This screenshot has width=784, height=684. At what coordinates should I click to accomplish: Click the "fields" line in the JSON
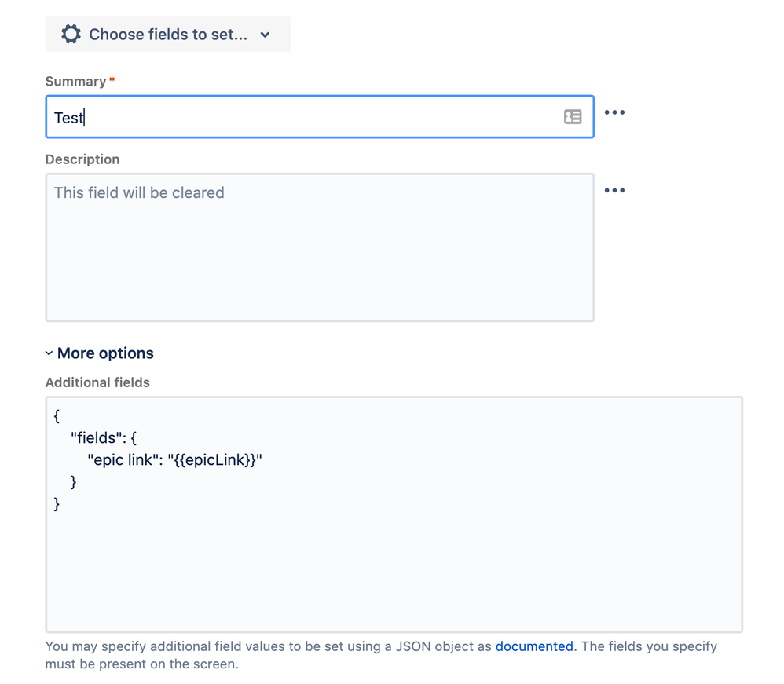pos(104,437)
